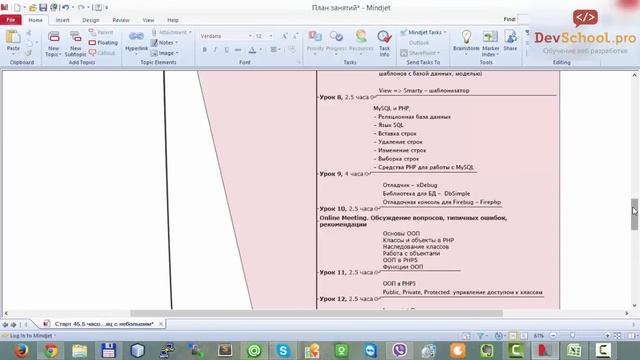This screenshot has height=360, width=640.
Task: Open Viber from the taskbar
Action: [400, 350]
